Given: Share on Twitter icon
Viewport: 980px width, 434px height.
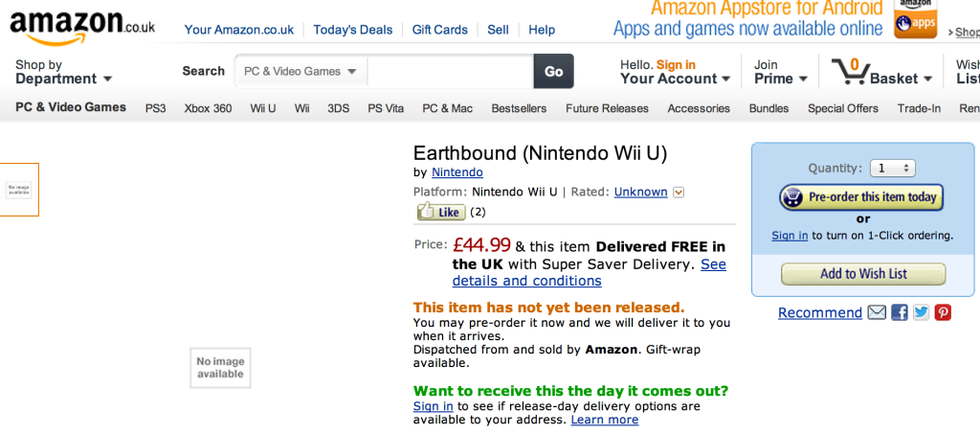Looking at the screenshot, I should click(921, 312).
